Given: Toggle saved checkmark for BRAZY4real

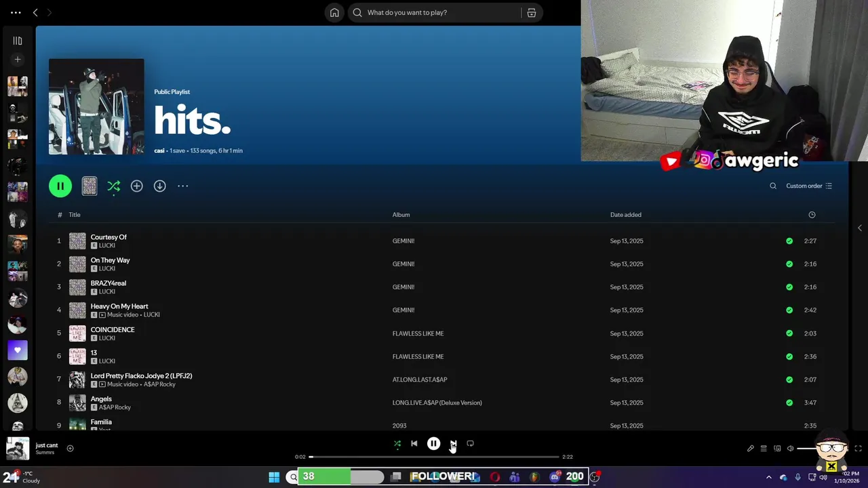Looking at the screenshot, I should coord(789,287).
